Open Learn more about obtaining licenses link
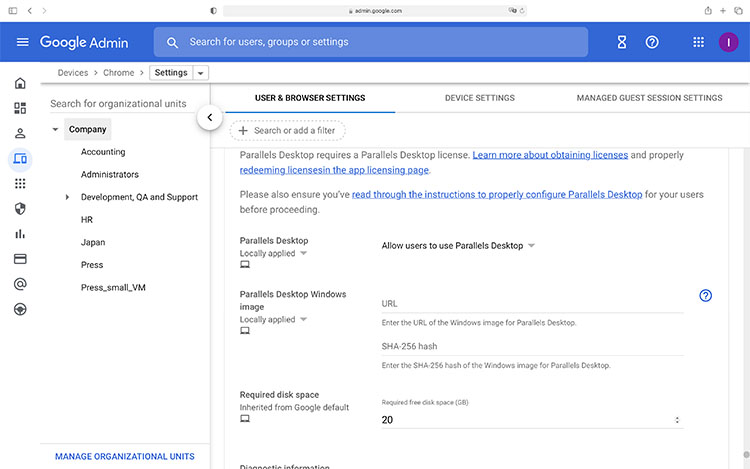Viewport: 750px width, 469px height. (550, 155)
